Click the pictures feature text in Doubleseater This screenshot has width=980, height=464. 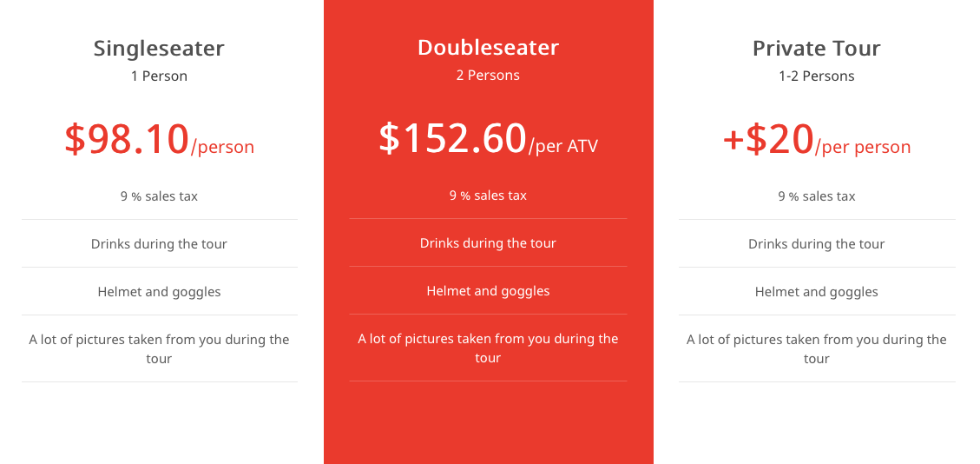[488, 348]
